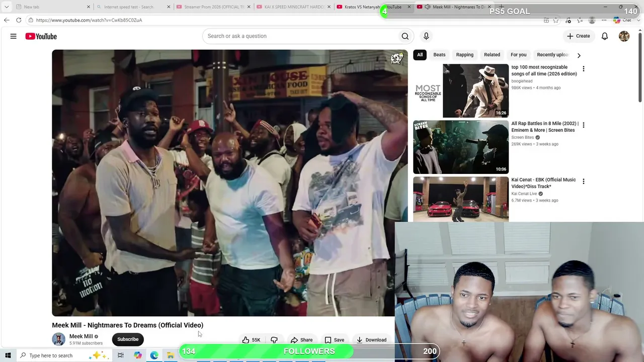Open Meek Mill channel avatar

click(x=58, y=339)
